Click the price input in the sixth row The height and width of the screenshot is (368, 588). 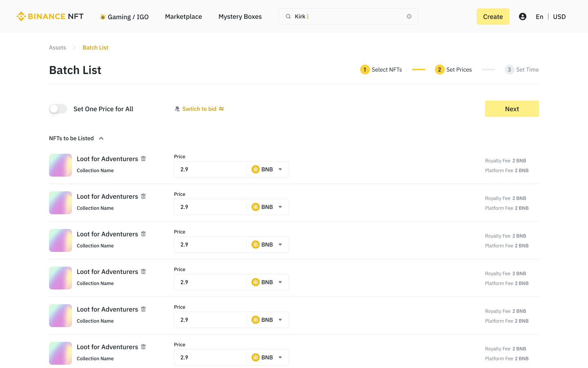click(210, 357)
